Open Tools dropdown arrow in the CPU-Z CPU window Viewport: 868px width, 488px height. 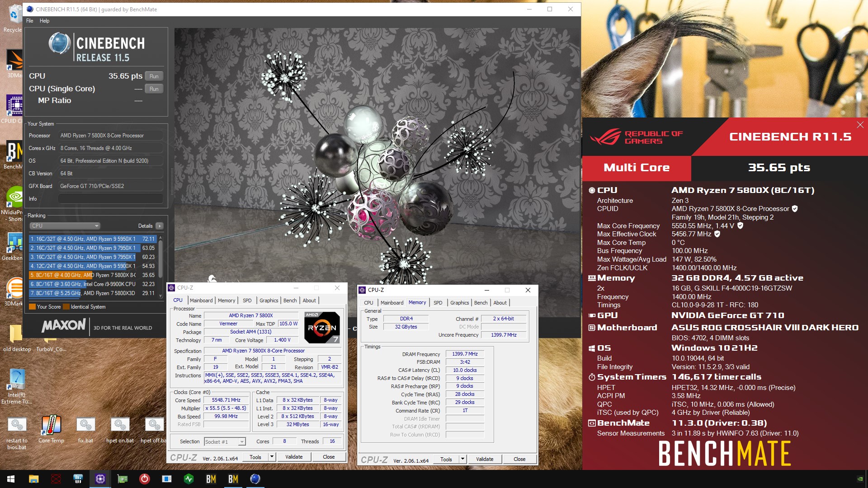(x=272, y=457)
